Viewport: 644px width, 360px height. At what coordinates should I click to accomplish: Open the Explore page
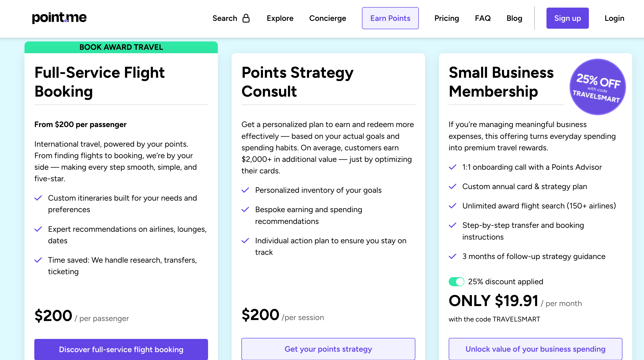(x=280, y=18)
